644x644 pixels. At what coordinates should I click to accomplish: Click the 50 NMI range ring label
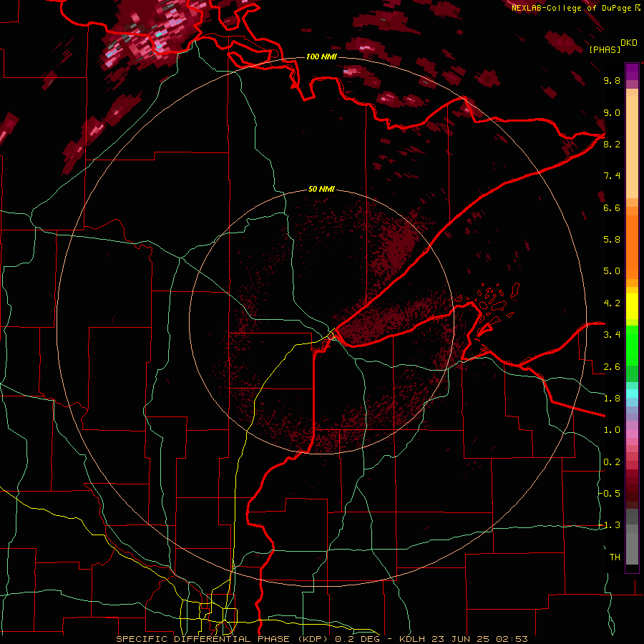(x=321, y=189)
